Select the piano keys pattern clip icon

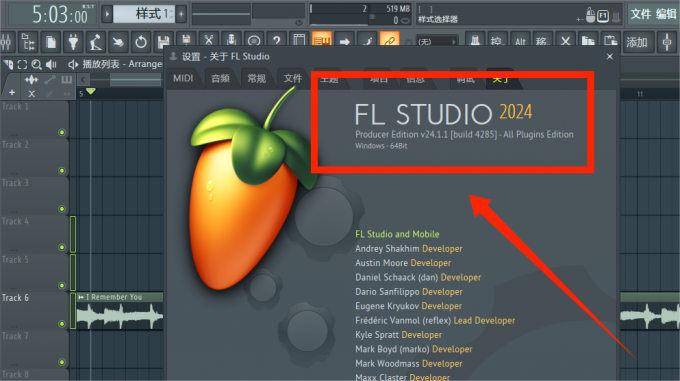(67, 80)
